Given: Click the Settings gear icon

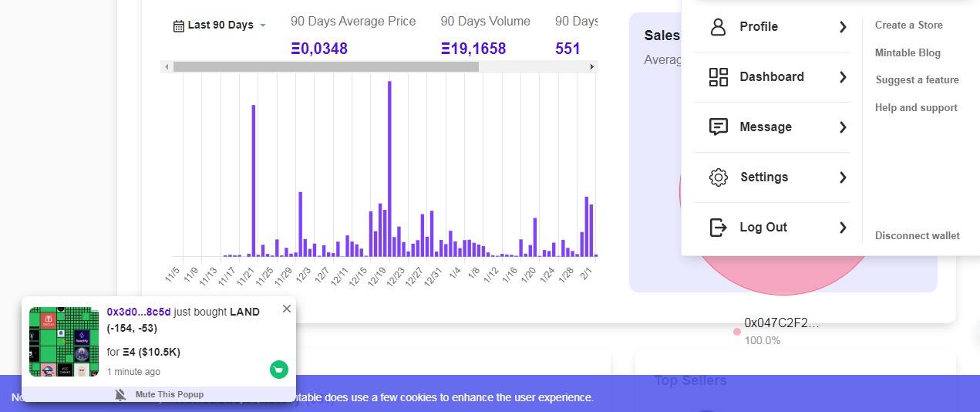Looking at the screenshot, I should [718, 177].
